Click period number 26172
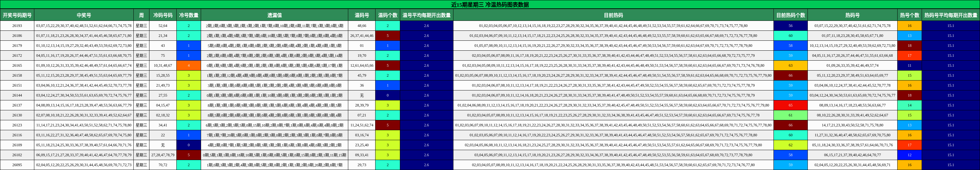Image resolution: width=980 pixels, height=170 pixels. tap(17, 55)
